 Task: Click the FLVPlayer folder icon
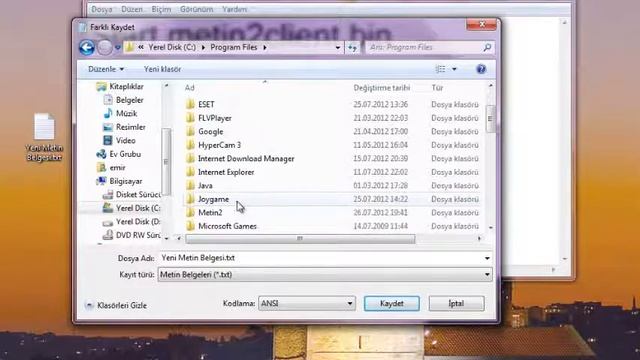click(190, 118)
